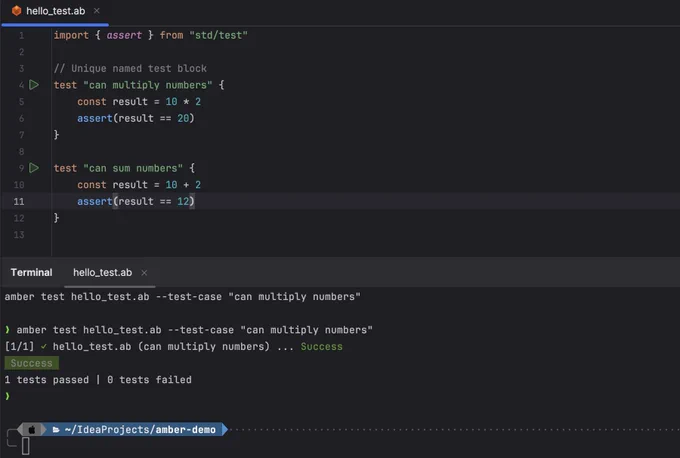This screenshot has width=680, height=458.
Task: Click the ~/IdeaProjects/amber-demo path in prompt
Action: [140, 429]
